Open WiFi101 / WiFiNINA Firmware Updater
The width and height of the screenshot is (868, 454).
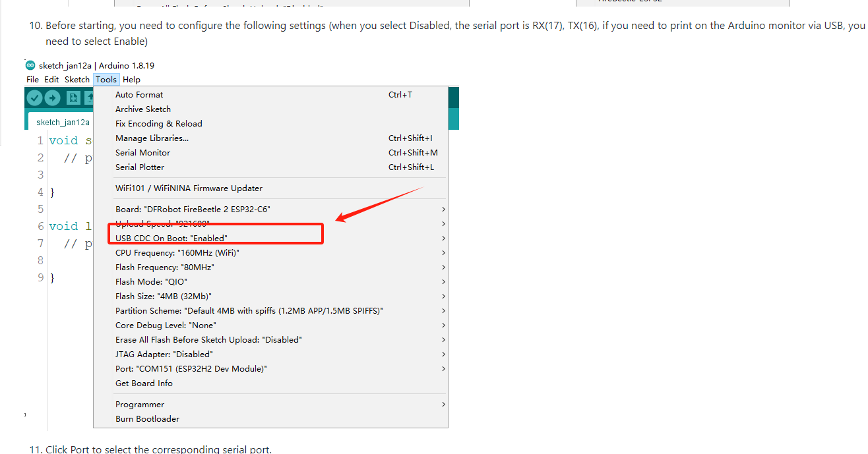pos(271,188)
